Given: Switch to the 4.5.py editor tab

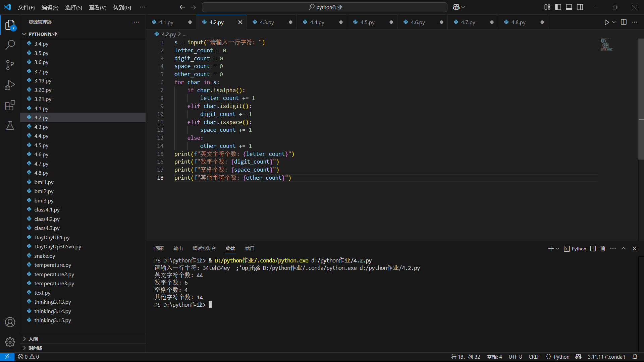Looking at the screenshot, I should click(x=367, y=22).
